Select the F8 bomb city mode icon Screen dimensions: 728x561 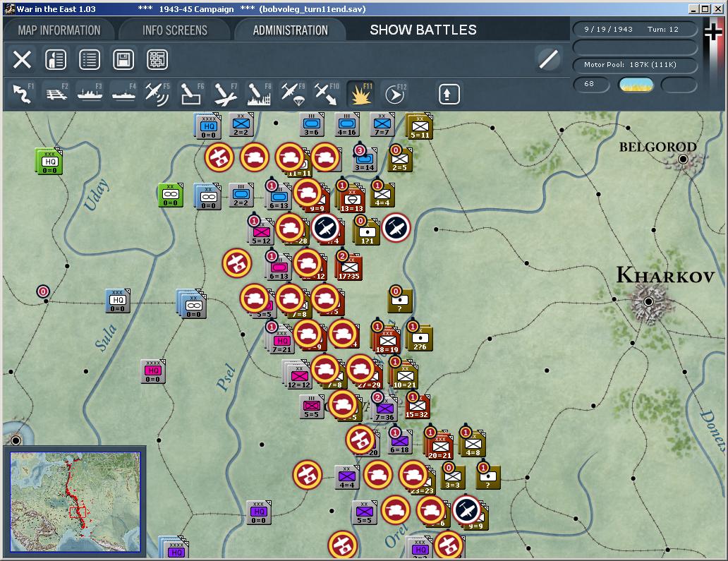259,95
